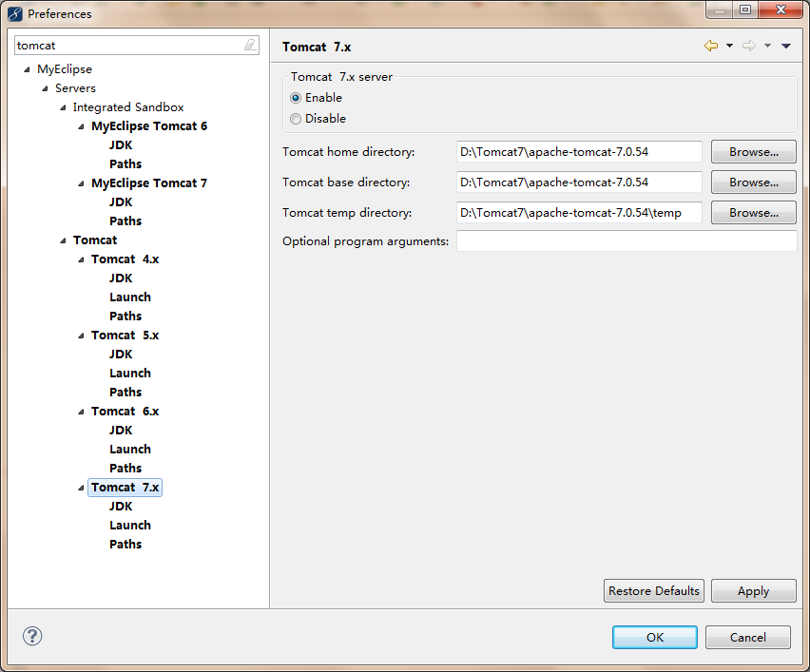Confirm preferences with OK button
The height and width of the screenshot is (672, 810).
(654, 637)
